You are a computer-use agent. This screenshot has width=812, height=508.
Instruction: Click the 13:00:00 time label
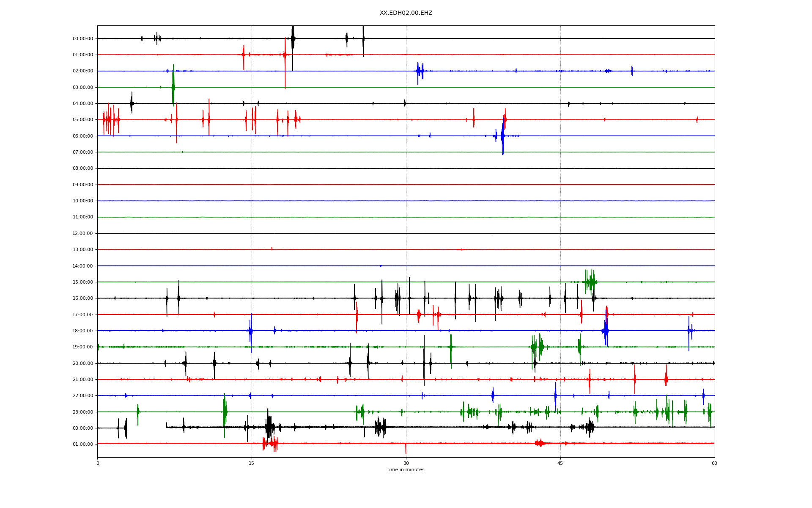tap(83, 250)
